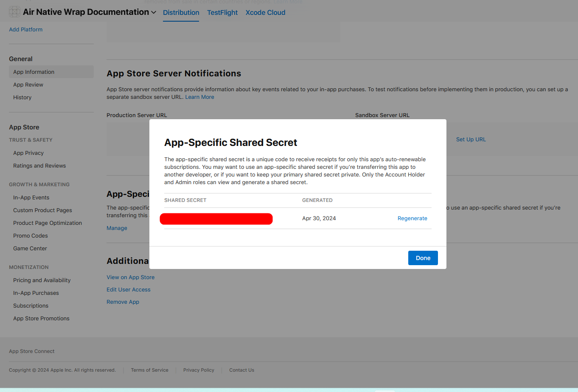Select Custom Product Pages

tap(42, 210)
